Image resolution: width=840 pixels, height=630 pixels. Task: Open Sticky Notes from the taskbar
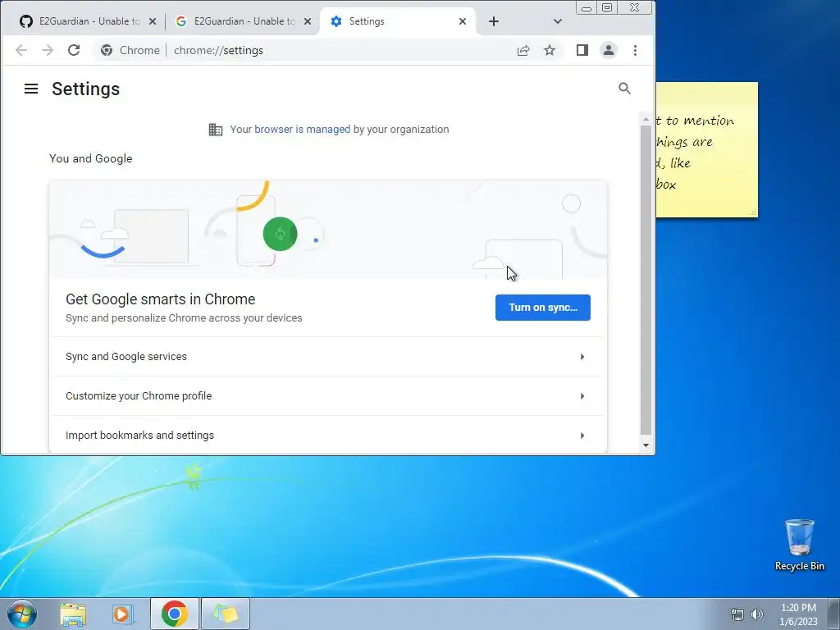pyautogui.click(x=226, y=614)
